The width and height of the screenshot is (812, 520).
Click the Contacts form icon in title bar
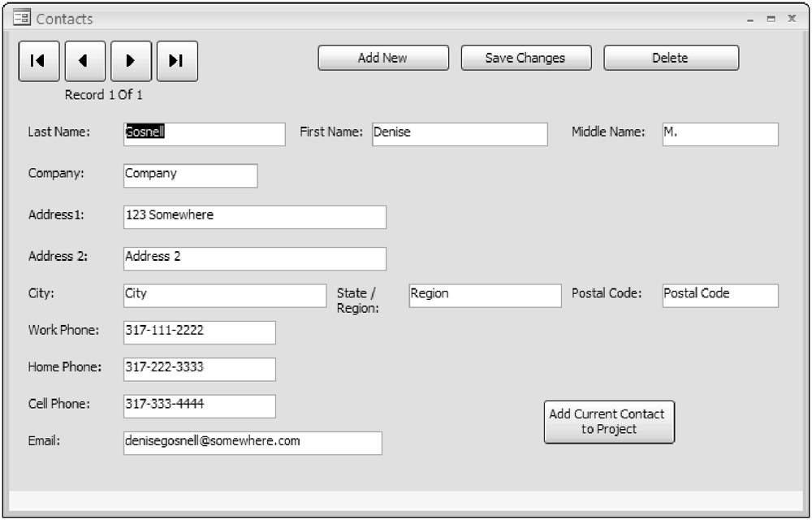[22, 18]
